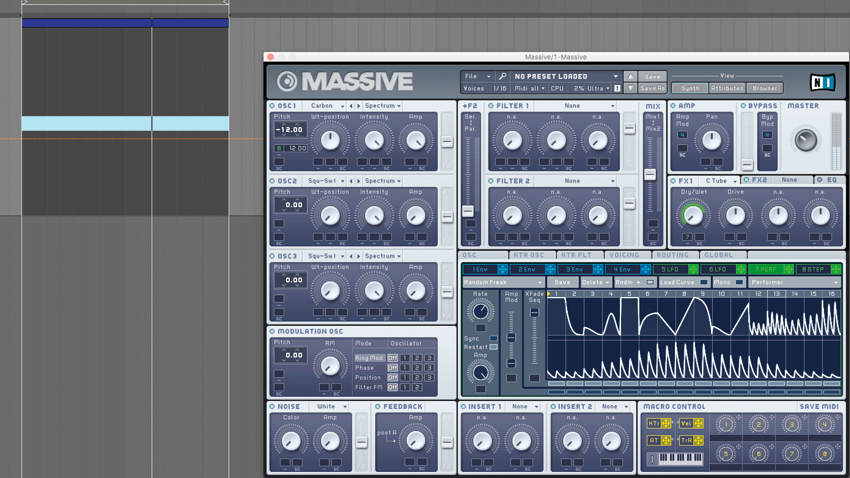Click the Mix1/Mix2 fader handle
Screen dimensions: 850x478
(x=649, y=174)
